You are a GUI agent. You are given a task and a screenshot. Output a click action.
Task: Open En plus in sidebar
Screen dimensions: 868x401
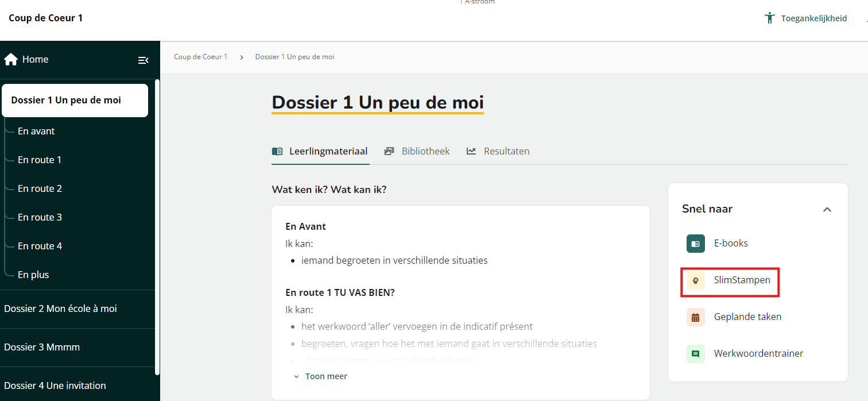click(x=33, y=275)
